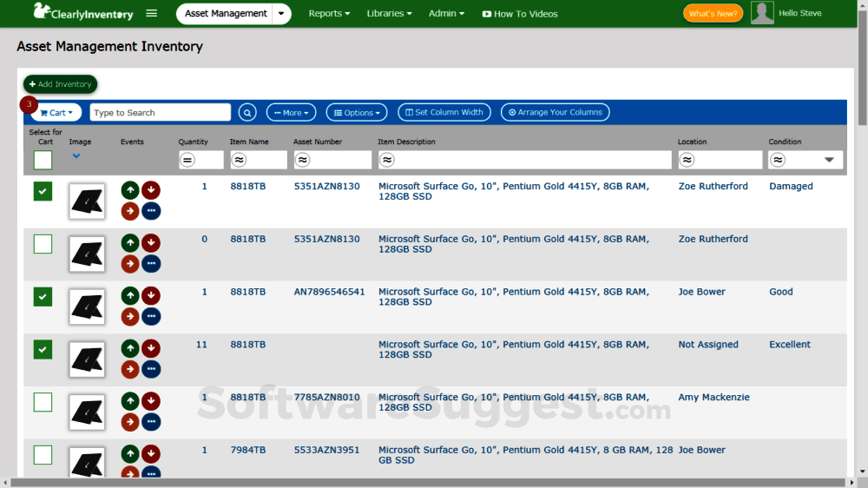Viewport: 868px width, 488px height.
Task: Click the right arrow icon in the Not Assigned row
Action: pos(130,369)
